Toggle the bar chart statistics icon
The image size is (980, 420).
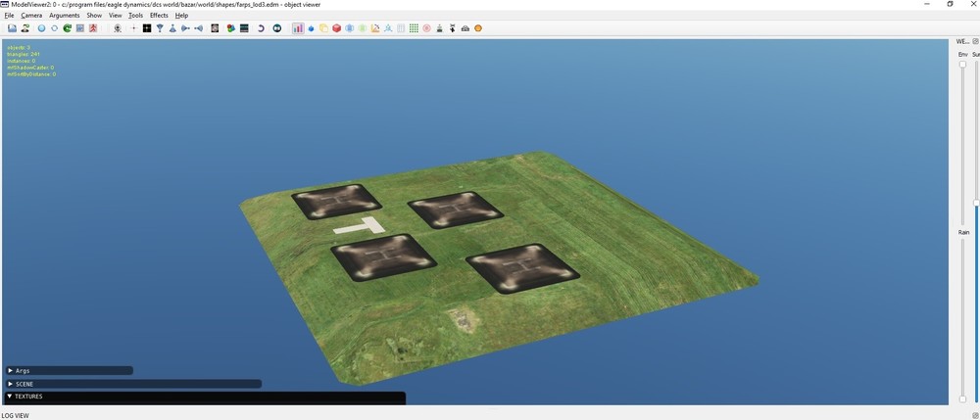tap(298, 28)
